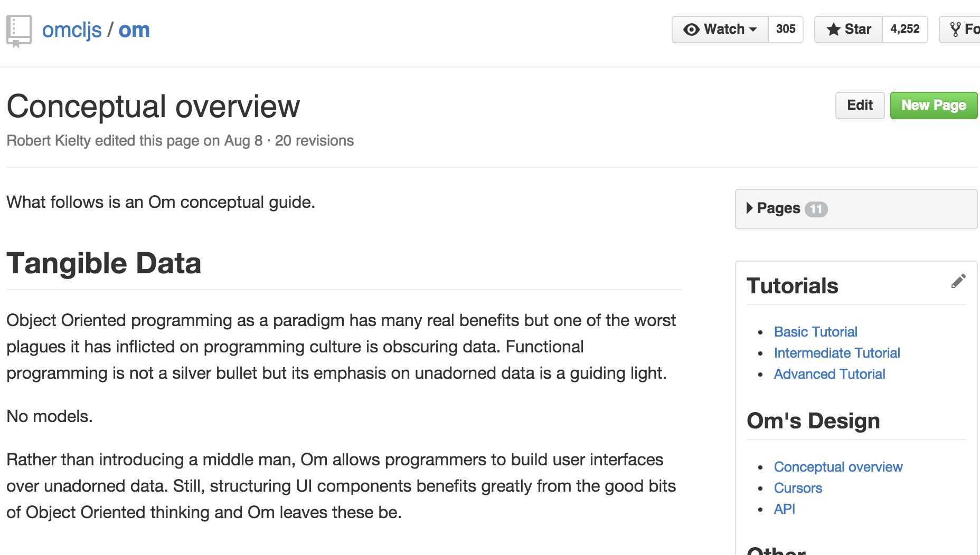This screenshot has width=980, height=555.
Task: Click the eye icon on Watch button
Action: tap(691, 30)
